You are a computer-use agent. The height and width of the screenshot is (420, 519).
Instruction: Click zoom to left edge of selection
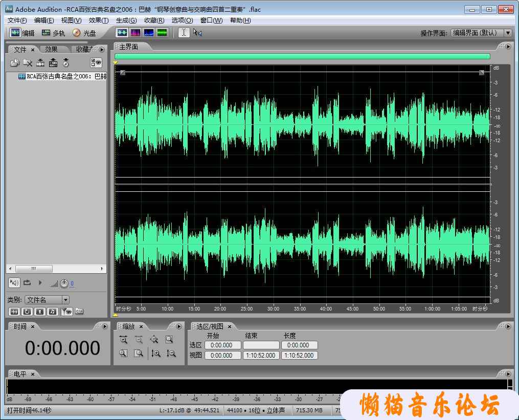click(123, 353)
